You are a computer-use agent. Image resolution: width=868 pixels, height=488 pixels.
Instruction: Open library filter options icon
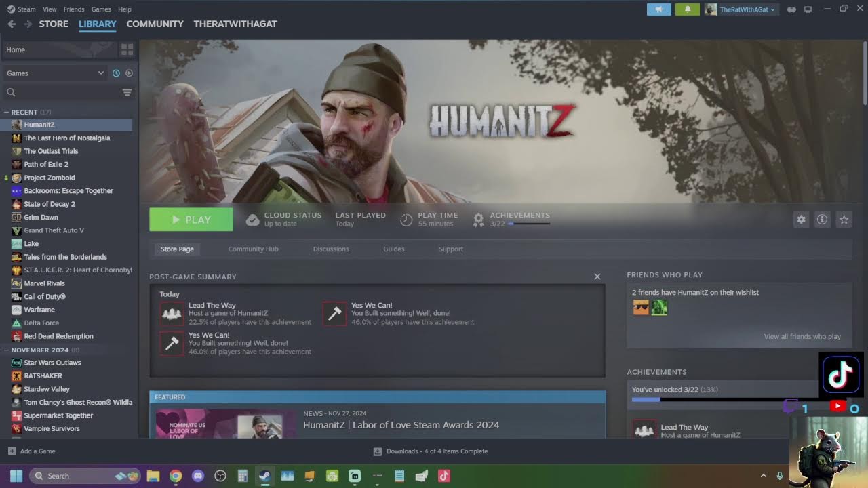pyautogui.click(x=127, y=92)
